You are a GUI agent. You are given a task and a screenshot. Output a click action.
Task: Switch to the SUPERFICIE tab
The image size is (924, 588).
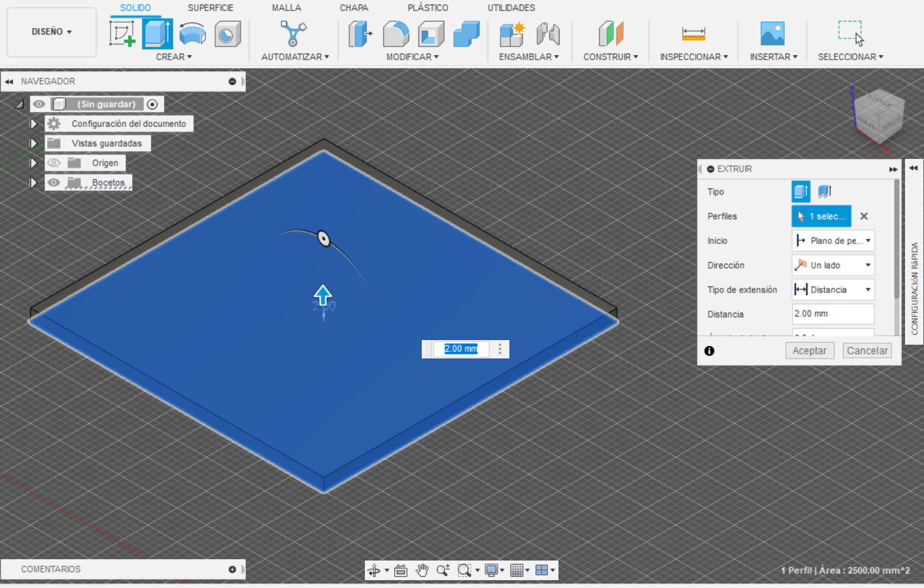(211, 8)
